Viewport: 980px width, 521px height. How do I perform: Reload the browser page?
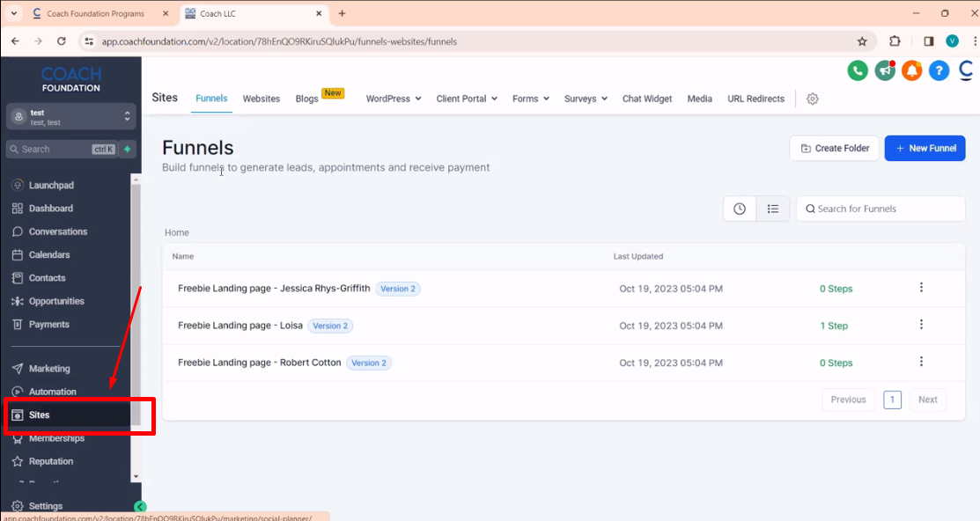62,41
